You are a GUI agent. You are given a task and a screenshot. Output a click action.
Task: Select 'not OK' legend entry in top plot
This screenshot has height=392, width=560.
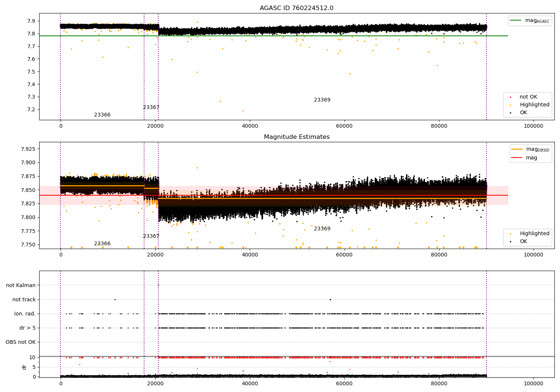[529, 97]
